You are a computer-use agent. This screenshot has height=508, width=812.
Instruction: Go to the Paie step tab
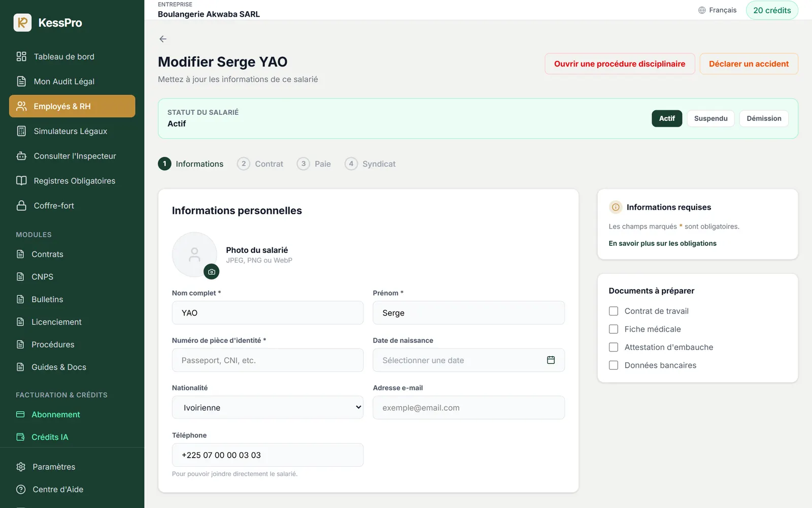point(314,164)
